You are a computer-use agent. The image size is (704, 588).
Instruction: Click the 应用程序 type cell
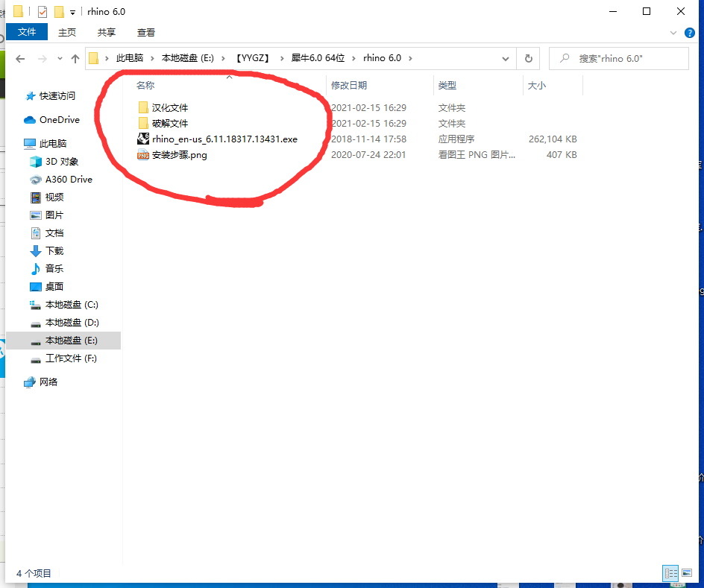456,139
